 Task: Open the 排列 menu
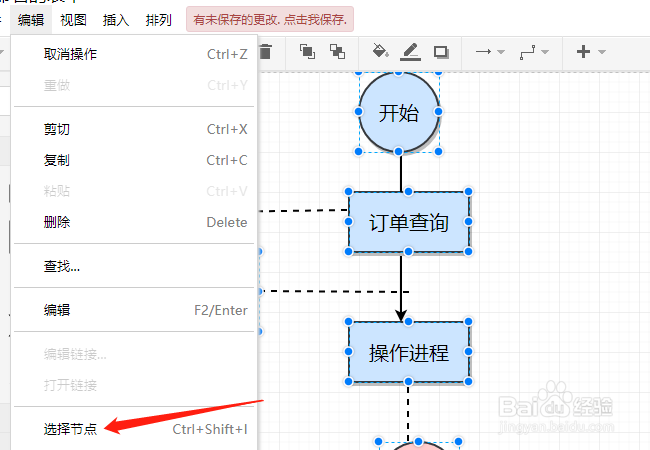coord(158,19)
